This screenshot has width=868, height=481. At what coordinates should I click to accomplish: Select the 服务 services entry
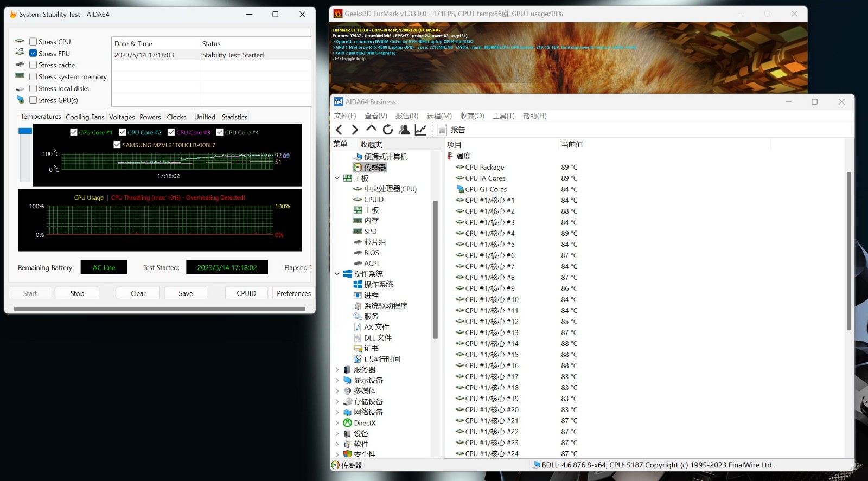click(366, 316)
